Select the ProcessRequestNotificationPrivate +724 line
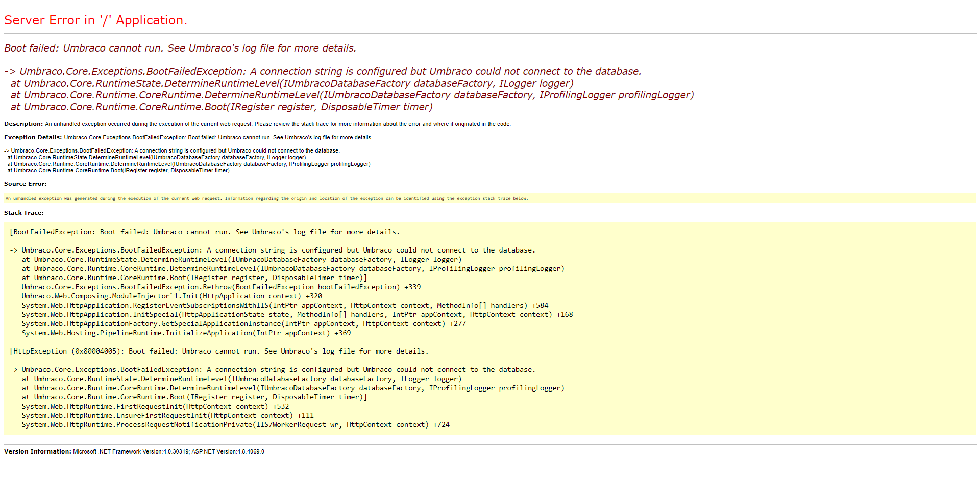 point(236,424)
